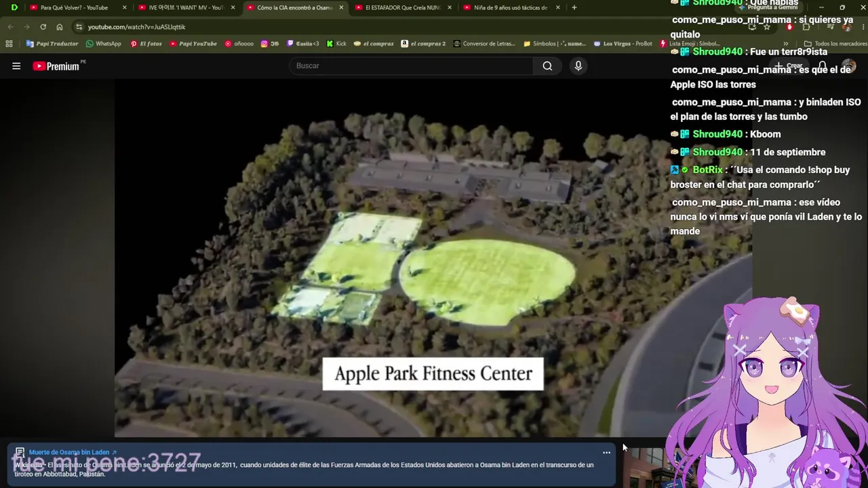Open the Instagram bookmark
Image resolution: width=868 pixels, height=488 pixels.
[270, 43]
